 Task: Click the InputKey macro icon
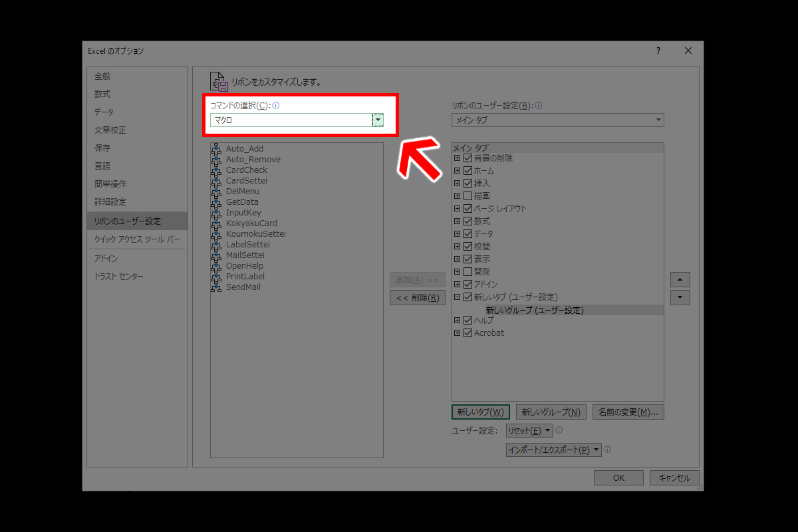point(216,213)
